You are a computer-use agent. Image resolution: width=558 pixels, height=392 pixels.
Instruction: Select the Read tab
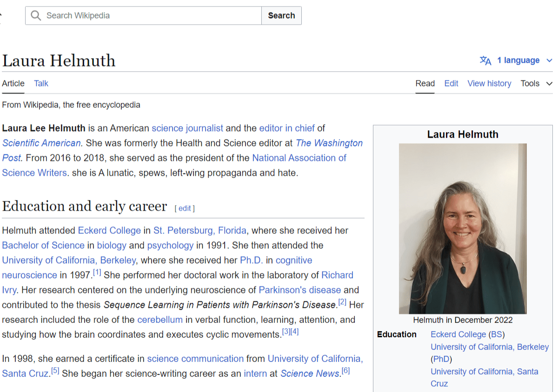pos(425,84)
